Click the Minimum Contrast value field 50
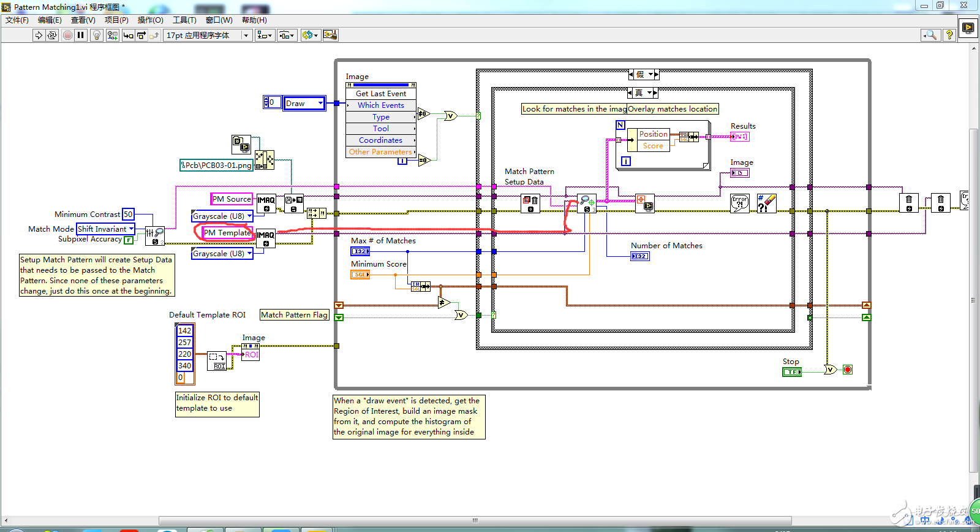This screenshot has height=532, width=980. point(128,215)
